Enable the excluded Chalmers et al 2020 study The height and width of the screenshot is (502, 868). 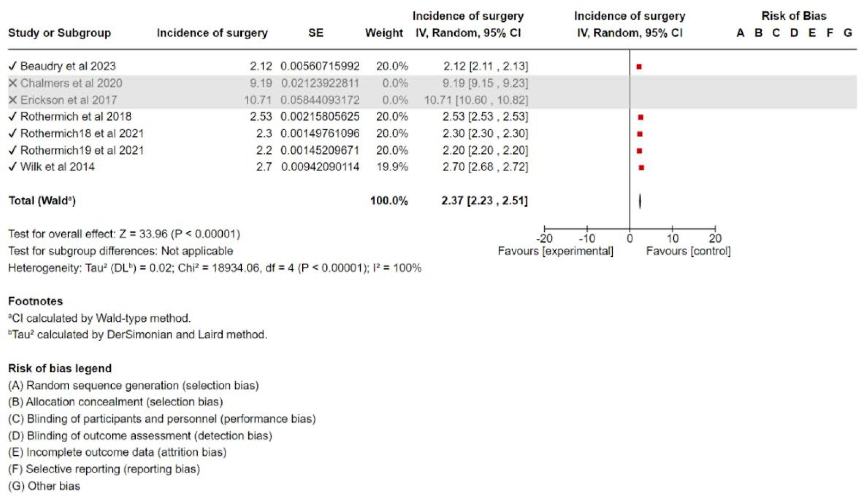[12, 83]
